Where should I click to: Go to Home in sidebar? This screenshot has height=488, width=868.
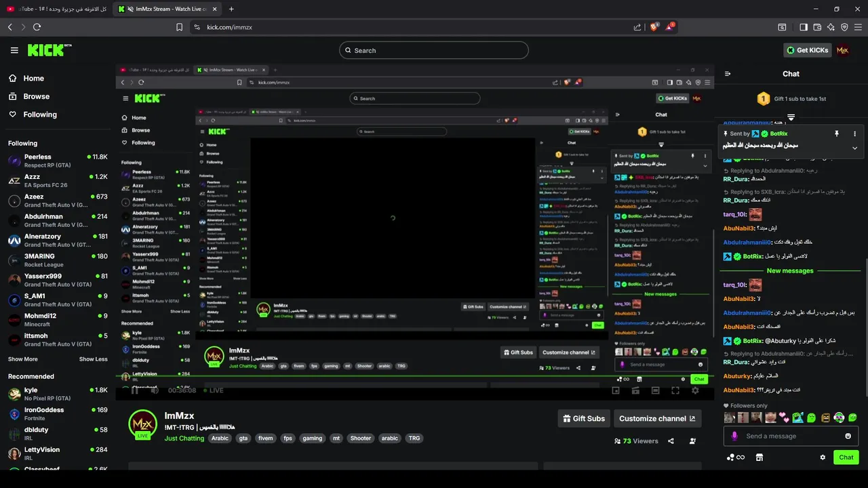pos(33,78)
